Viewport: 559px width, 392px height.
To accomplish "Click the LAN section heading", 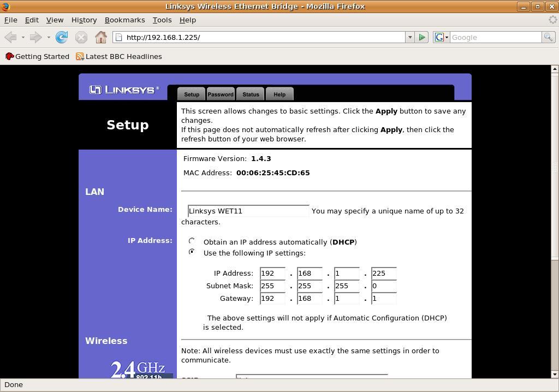I will pyautogui.click(x=95, y=192).
